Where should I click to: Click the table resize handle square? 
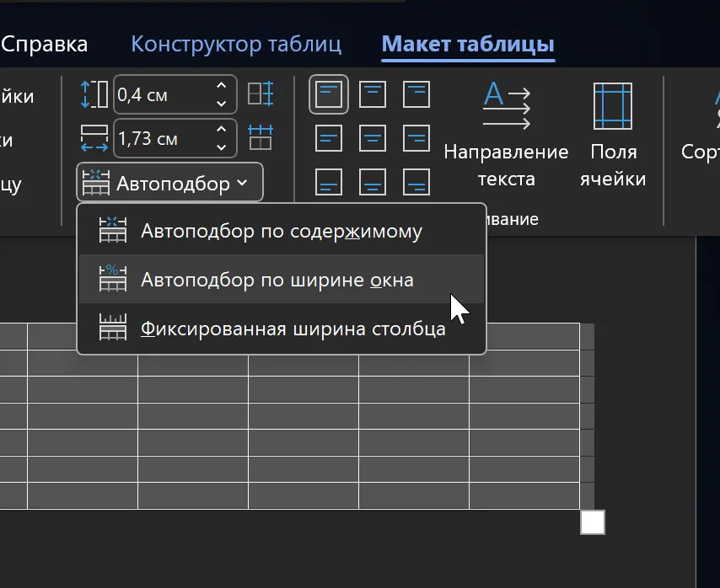(593, 522)
